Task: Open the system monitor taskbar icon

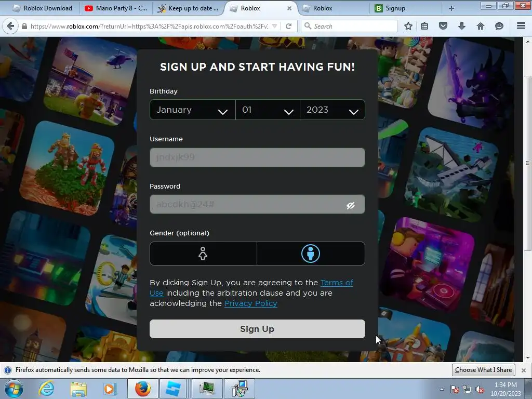Action: pos(207,389)
